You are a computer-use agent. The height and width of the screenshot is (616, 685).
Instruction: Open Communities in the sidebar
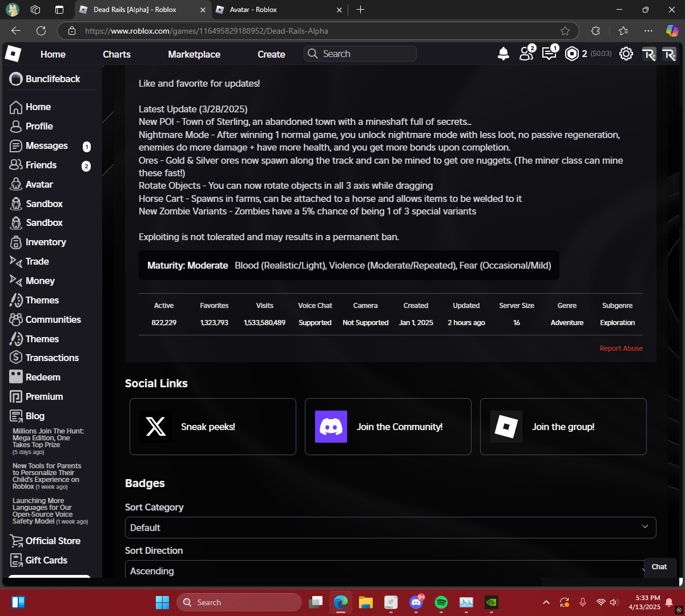pyautogui.click(x=45, y=320)
